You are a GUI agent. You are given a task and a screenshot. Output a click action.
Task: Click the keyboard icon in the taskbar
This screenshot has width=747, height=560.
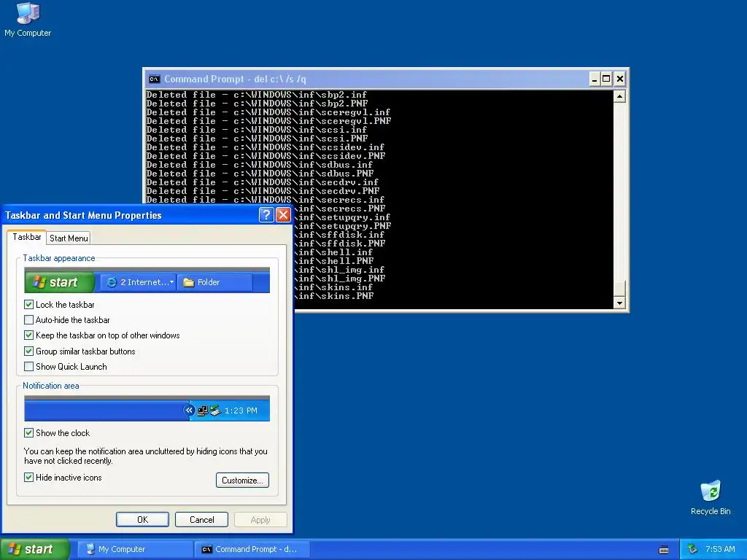[x=664, y=550]
